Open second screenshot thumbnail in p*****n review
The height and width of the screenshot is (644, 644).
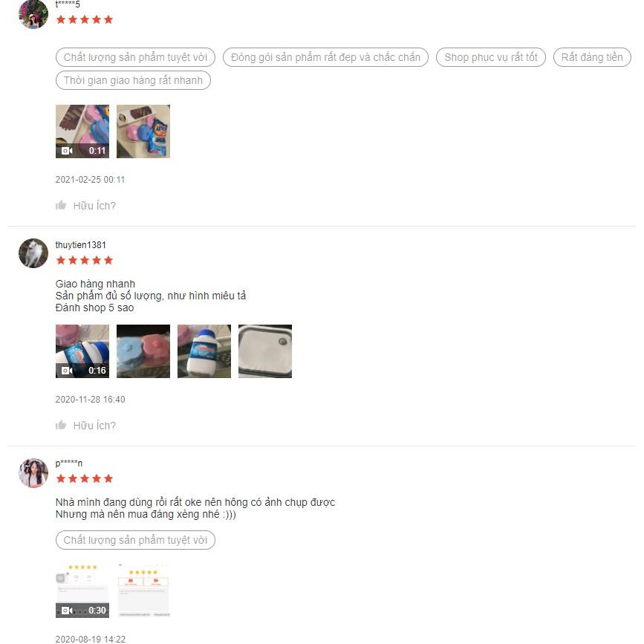pos(143,591)
